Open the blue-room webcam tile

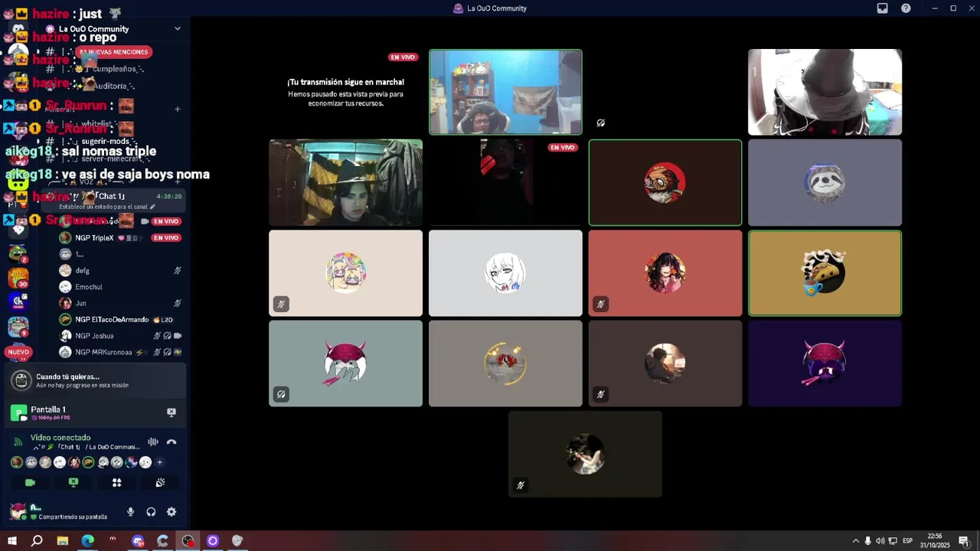click(x=505, y=92)
